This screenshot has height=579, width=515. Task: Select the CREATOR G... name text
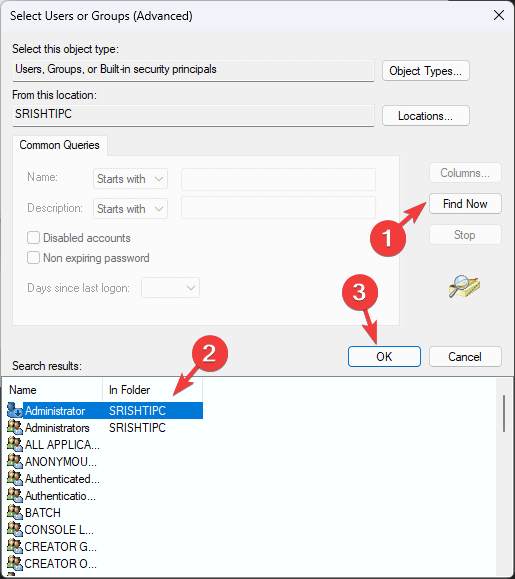tap(61, 547)
